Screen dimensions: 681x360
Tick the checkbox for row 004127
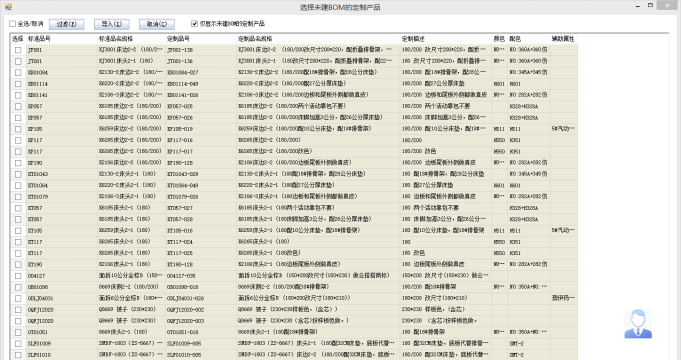coord(18,276)
